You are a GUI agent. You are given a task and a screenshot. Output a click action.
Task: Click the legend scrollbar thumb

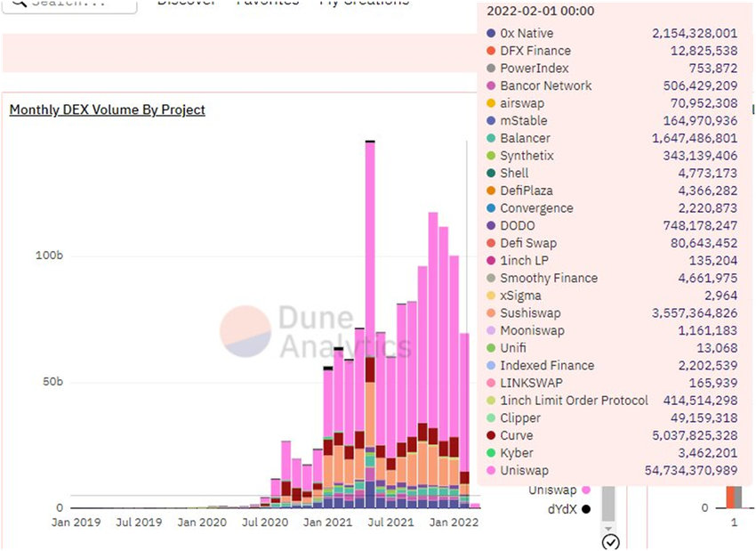[x=608, y=503]
